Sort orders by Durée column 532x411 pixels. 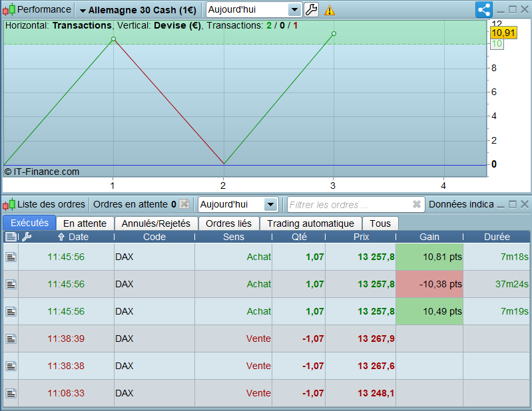point(497,237)
